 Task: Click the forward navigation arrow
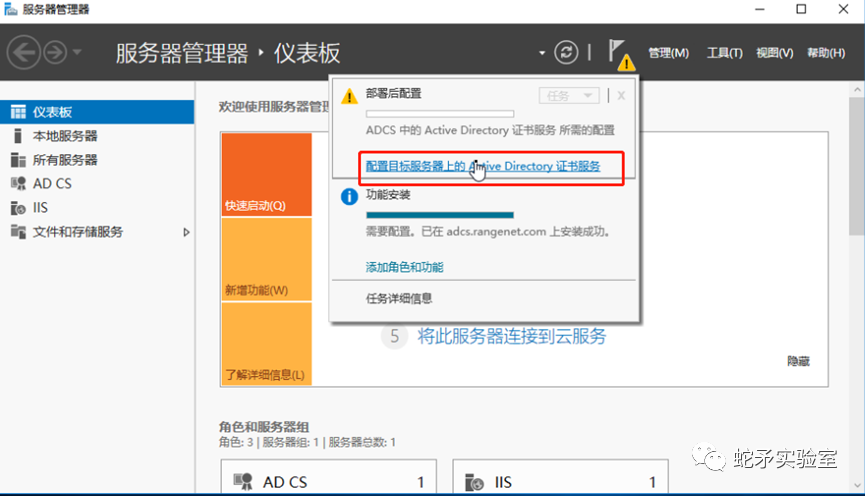pyautogui.click(x=55, y=52)
